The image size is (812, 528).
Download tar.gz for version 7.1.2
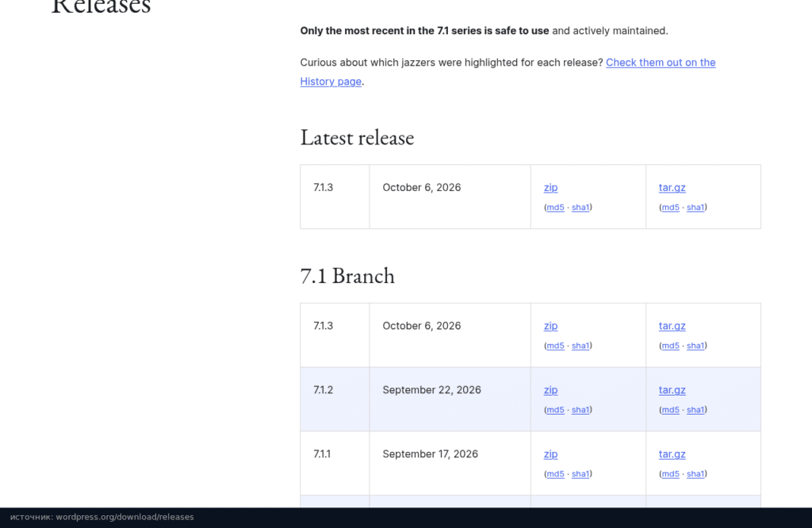click(x=672, y=390)
